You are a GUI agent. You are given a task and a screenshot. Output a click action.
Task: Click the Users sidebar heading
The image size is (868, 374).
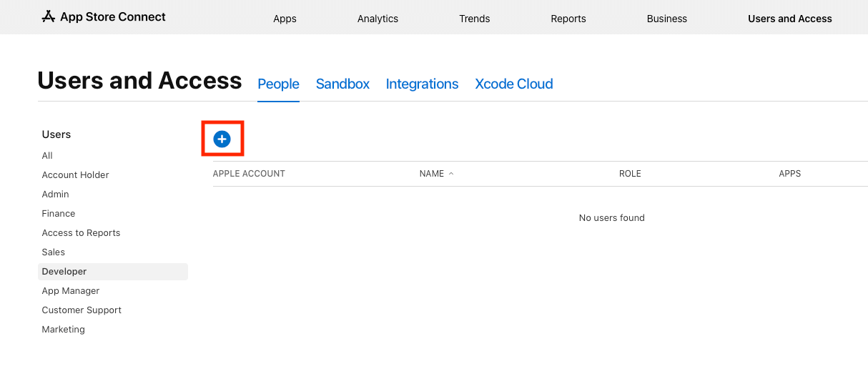coord(56,134)
